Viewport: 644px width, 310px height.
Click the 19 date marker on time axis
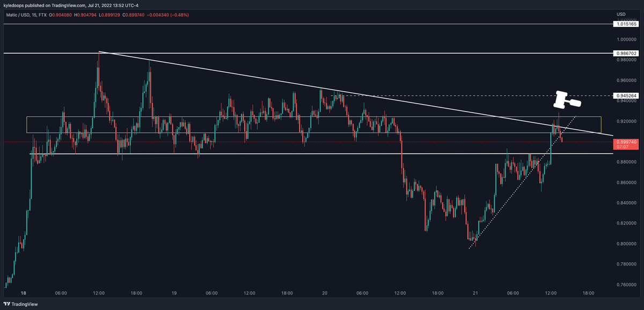pos(174,293)
